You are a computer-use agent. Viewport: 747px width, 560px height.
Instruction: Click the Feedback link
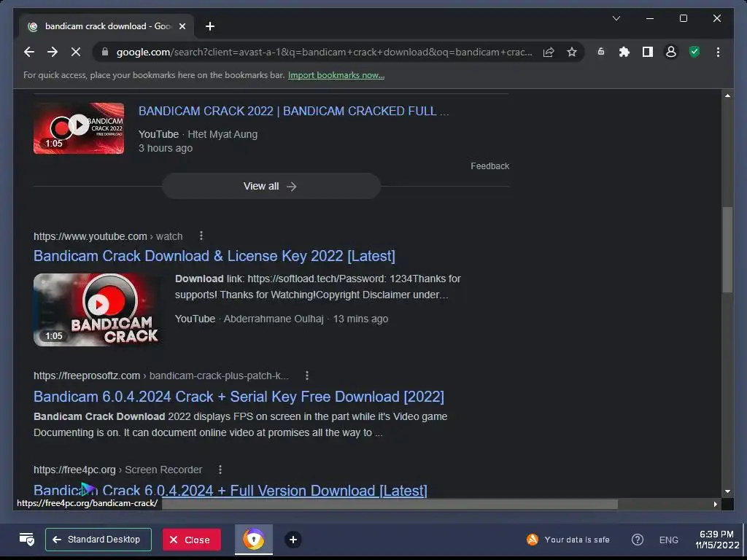pos(489,166)
